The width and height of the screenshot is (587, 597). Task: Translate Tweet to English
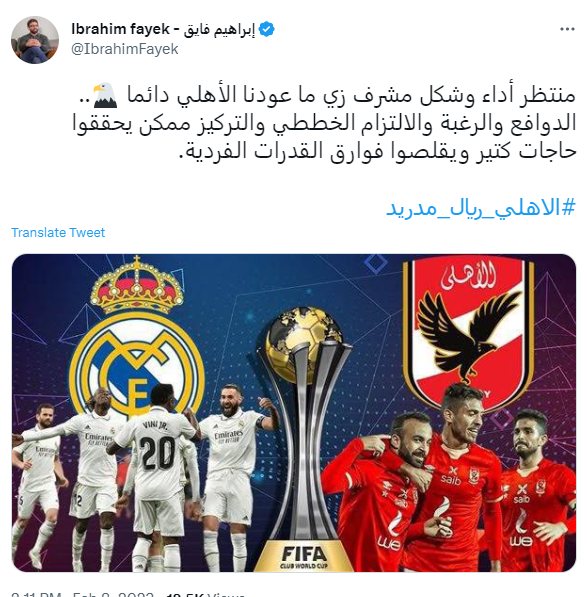pyautogui.click(x=58, y=233)
